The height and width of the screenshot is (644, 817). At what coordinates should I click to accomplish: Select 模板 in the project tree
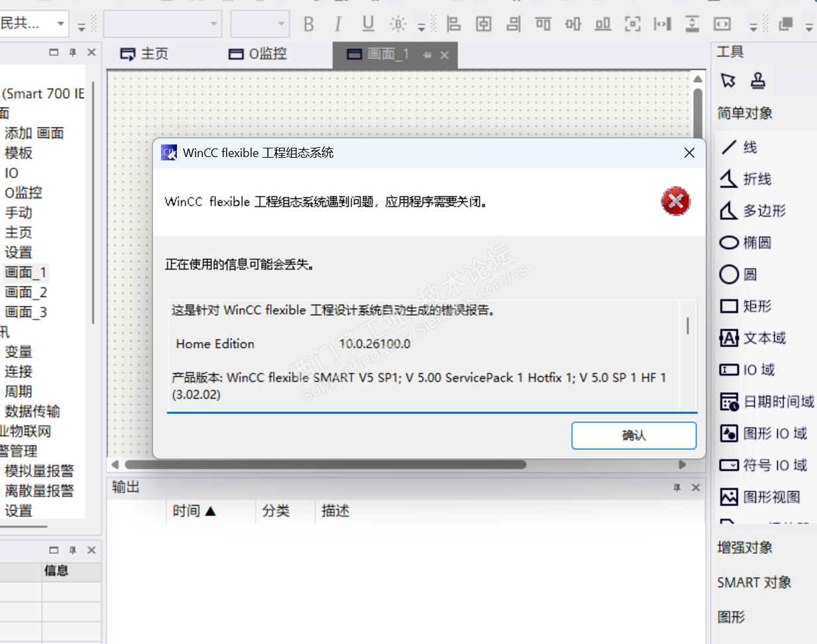19,153
